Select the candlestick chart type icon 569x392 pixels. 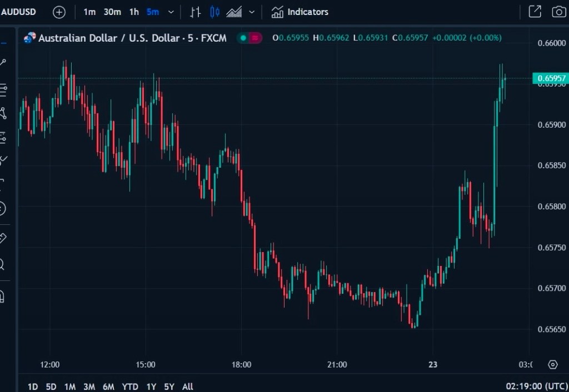point(215,12)
